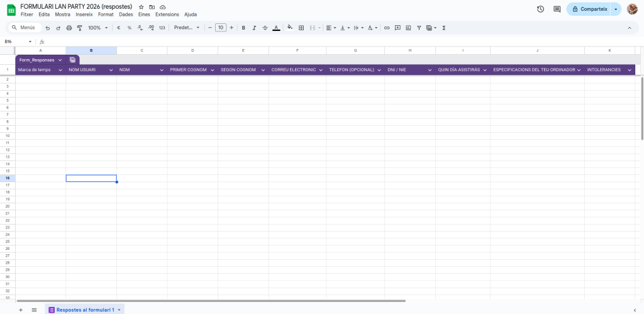Viewport: 644px width, 314px height.
Task: Open the Borders tool icon
Action: [x=301, y=28]
